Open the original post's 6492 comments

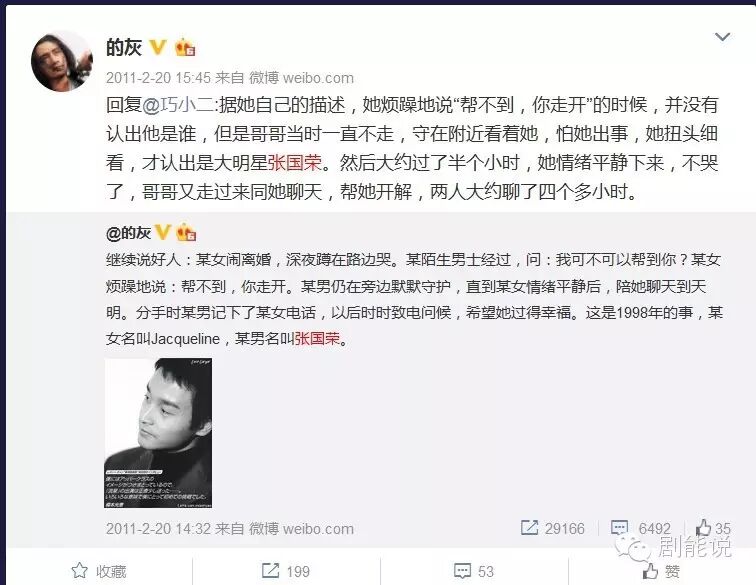641,528
